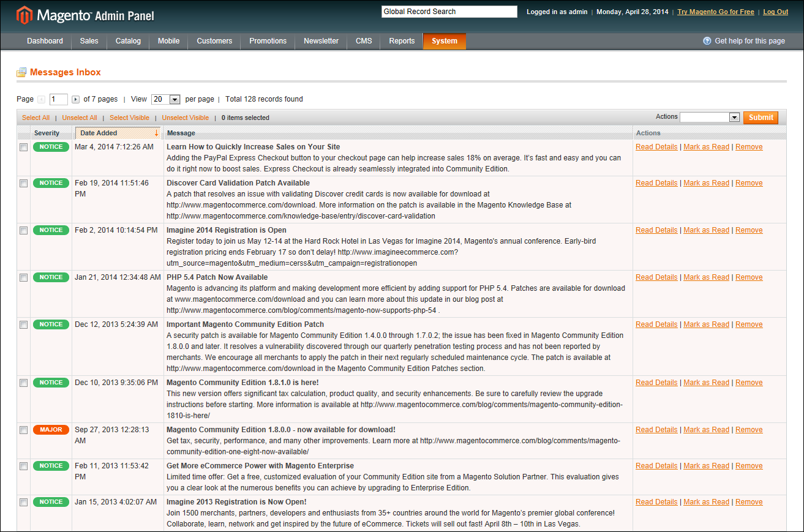The height and width of the screenshot is (532, 804).
Task: Open the Dashboard menu
Action: [x=45, y=41]
